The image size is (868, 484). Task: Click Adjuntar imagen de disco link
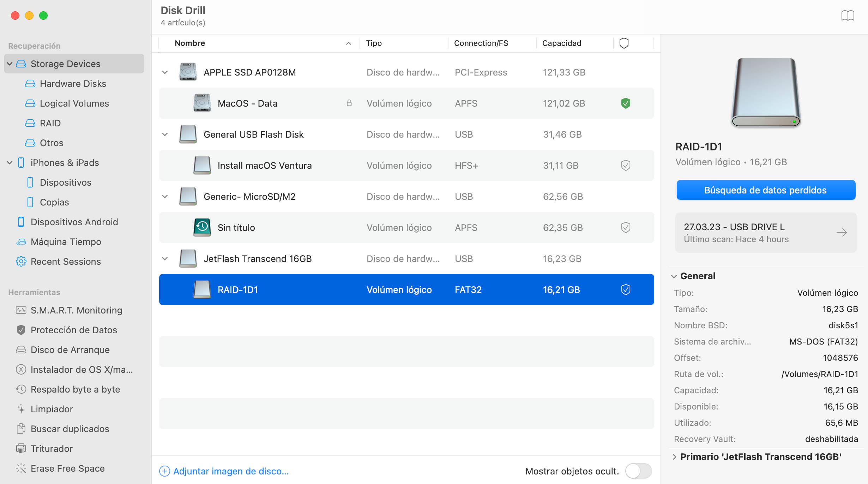point(231,471)
